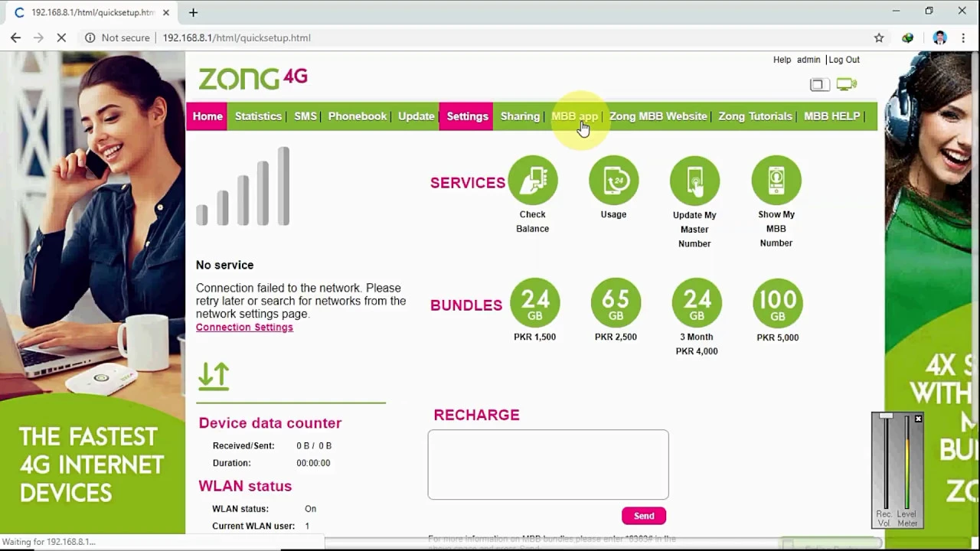Click the SIM card status icon

819,84
